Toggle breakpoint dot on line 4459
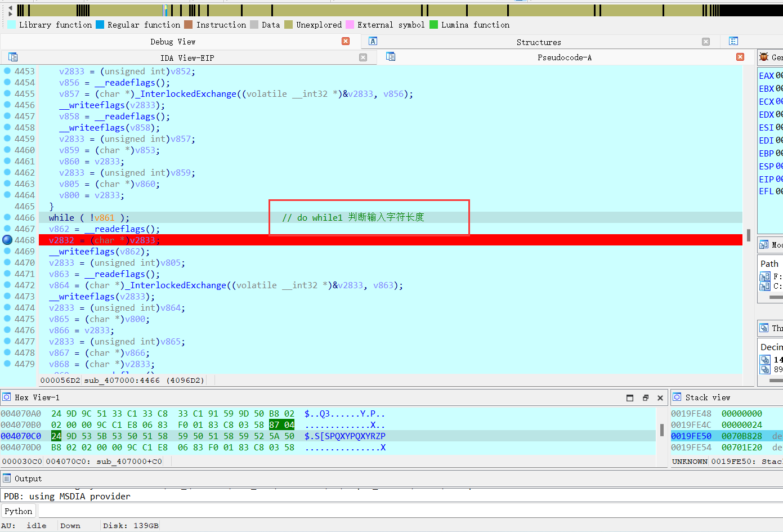This screenshot has height=532, width=783. click(7, 138)
